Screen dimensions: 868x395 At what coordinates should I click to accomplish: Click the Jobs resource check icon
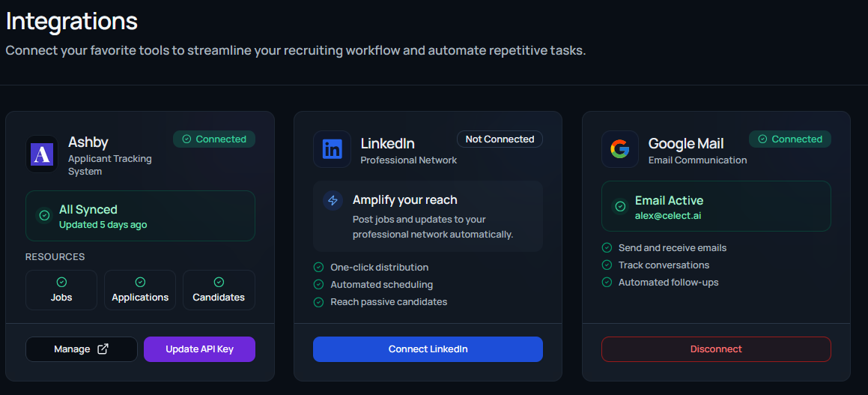click(x=61, y=282)
